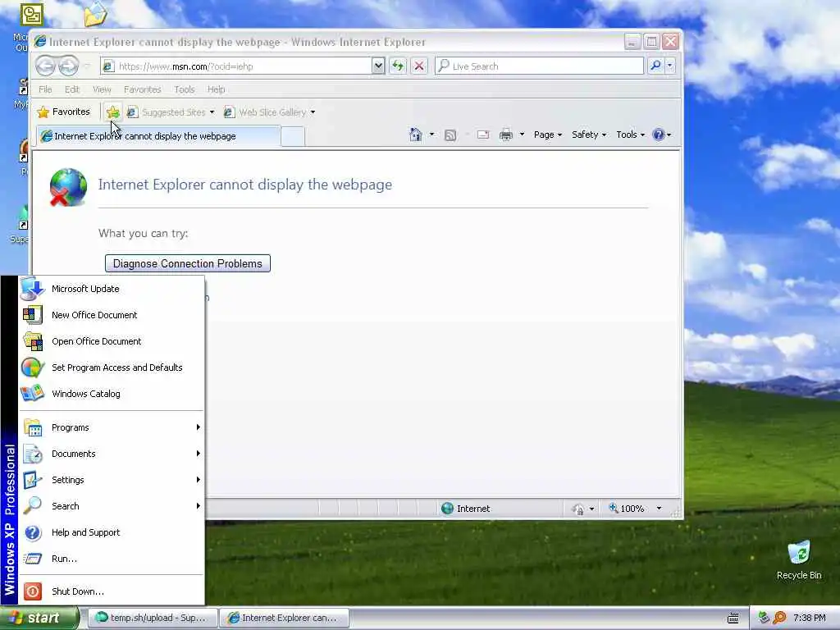840x630 pixels.
Task: Open the Page menu dropdown
Action: point(547,135)
